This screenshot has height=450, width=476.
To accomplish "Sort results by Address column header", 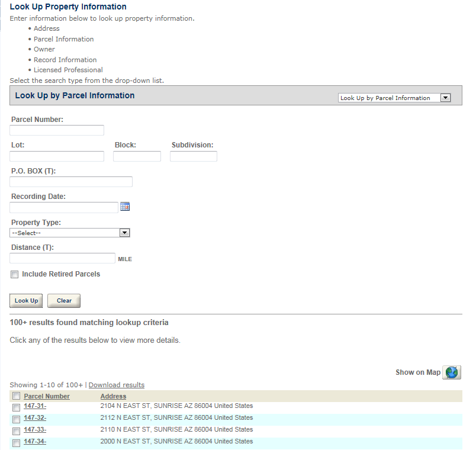I will point(113,396).
